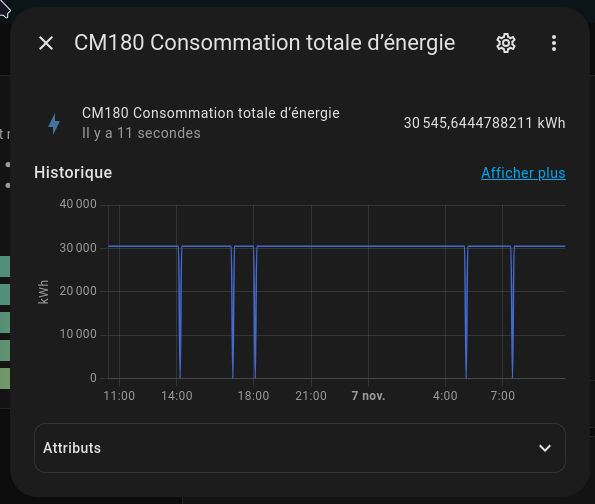Open the entity settings gear
The width and height of the screenshot is (595, 504).
coord(506,43)
